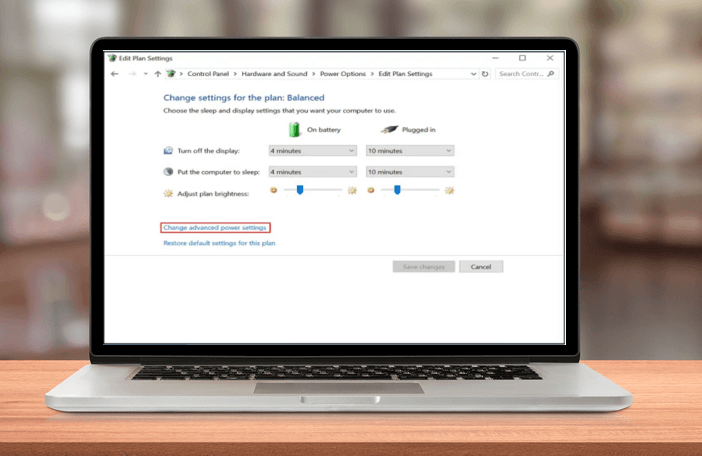Open the On battery display timeout dropdown

(x=312, y=150)
